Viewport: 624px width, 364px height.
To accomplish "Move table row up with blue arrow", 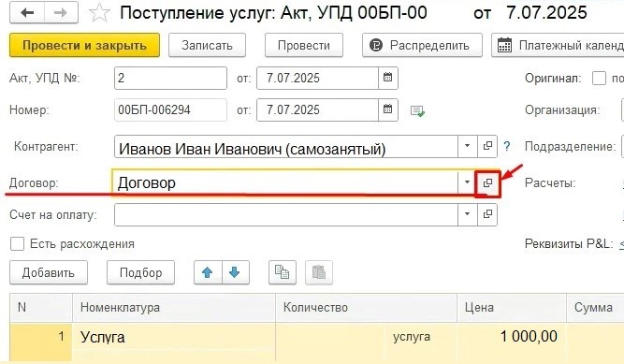I will pyautogui.click(x=208, y=272).
